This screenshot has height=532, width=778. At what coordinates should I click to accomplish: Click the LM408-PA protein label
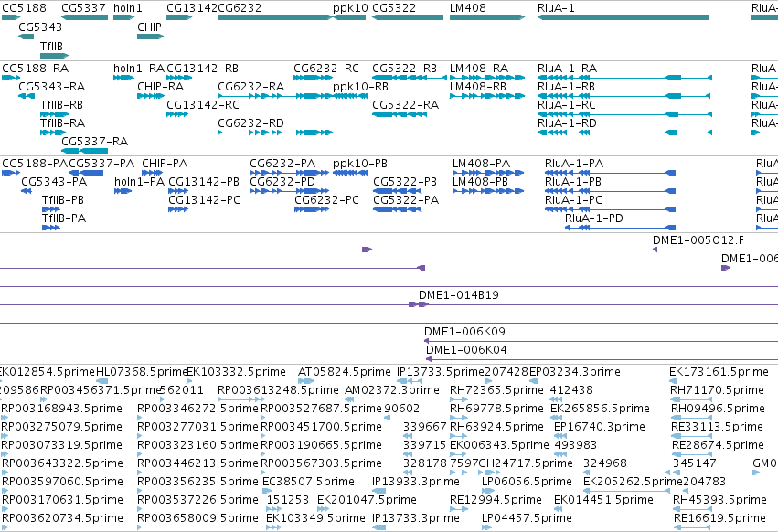(481, 164)
